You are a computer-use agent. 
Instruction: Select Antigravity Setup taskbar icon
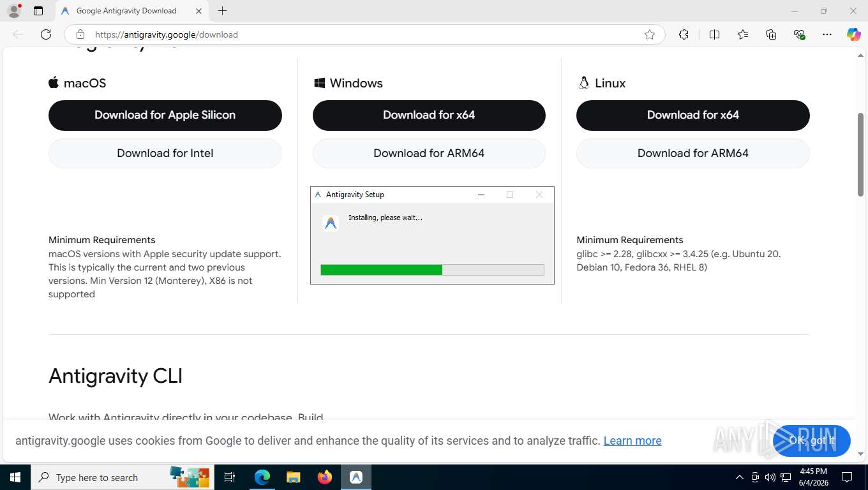pos(356,477)
